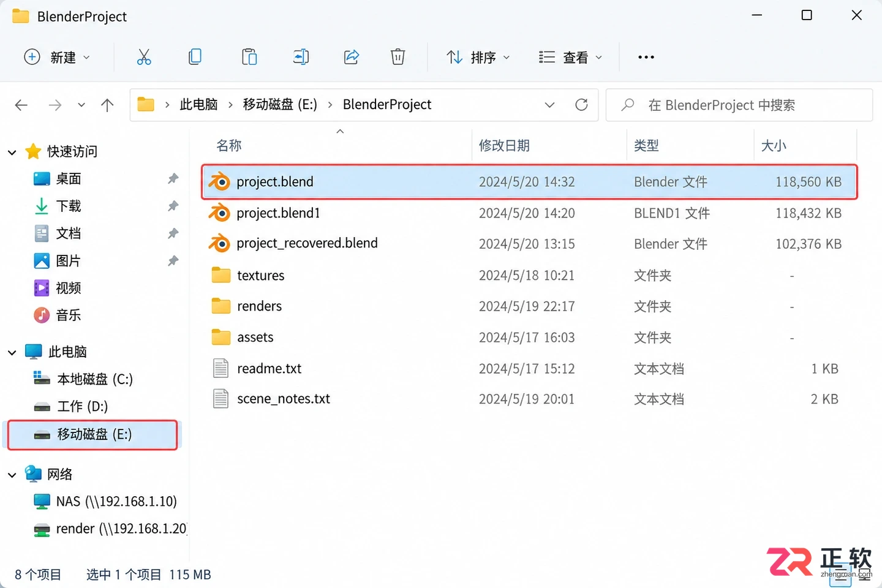882x588 pixels.
Task: Click the Blender icon of project_recovered.blend
Action: tap(219, 243)
